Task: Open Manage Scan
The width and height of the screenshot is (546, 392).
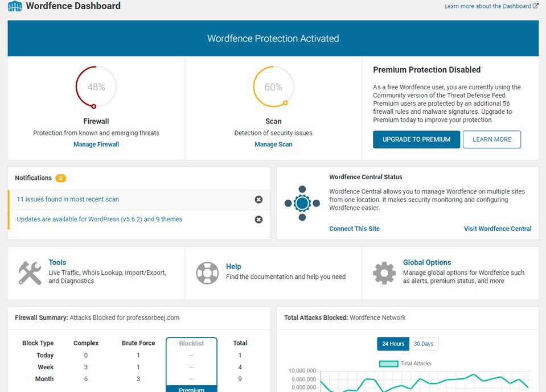Action: pyautogui.click(x=273, y=144)
